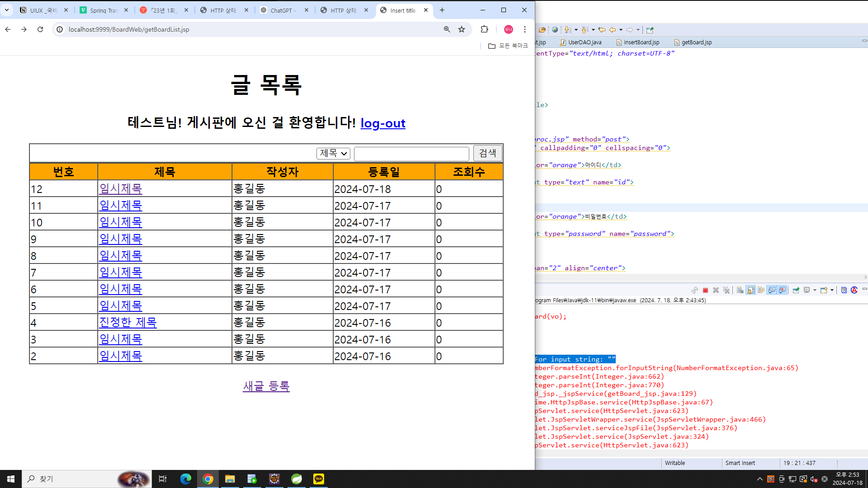Toggle Show Console on error output

click(782, 290)
